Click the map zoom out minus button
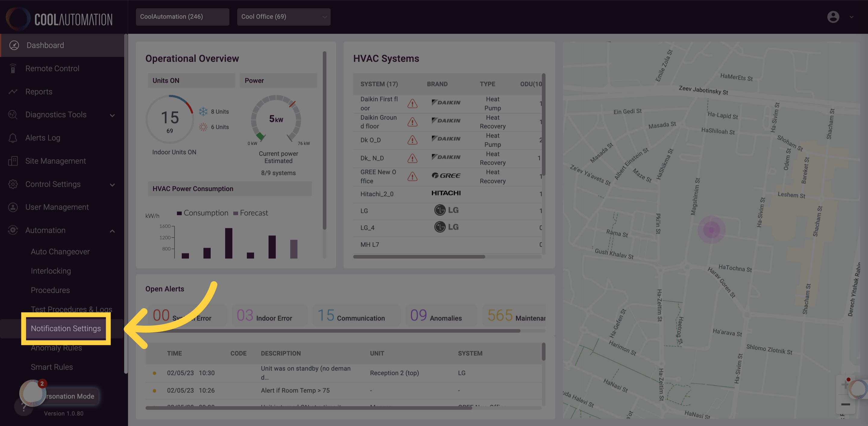The image size is (868, 426). click(x=845, y=404)
